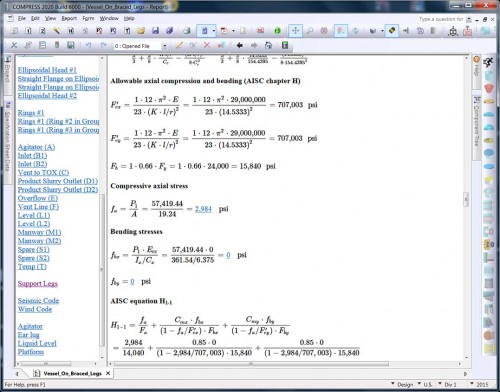This screenshot has height=392, width=500.
Task: Click the navigation pane vertical scrollbar
Action: click(102, 270)
